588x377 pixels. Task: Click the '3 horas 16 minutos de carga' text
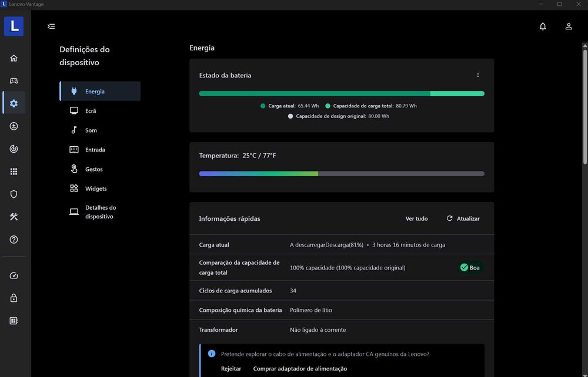pos(409,245)
